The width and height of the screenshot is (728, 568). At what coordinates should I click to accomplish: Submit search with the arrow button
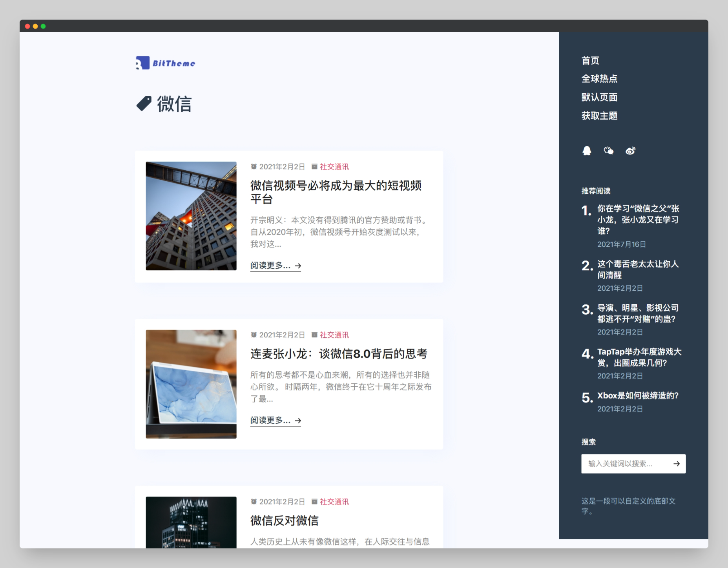pyautogui.click(x=677, y=464)
